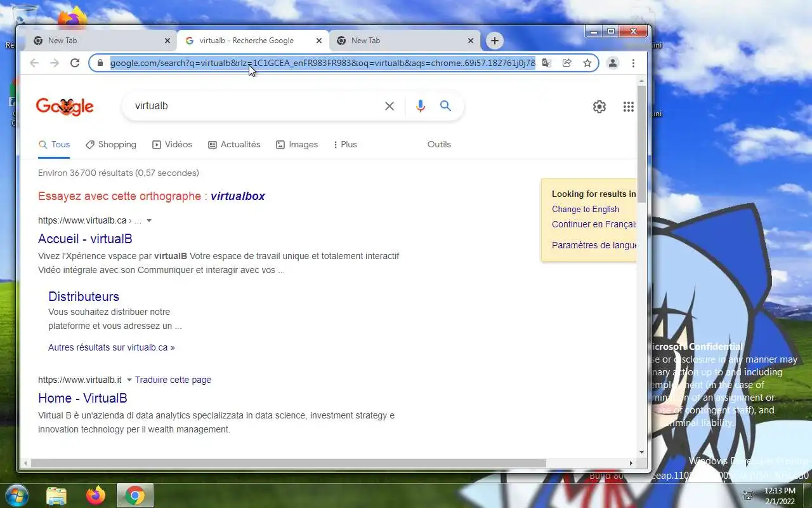View site information via the padlock icon
Image resolution: width=812 pixels, height=508 pixels.
click(x=100, y=63)
